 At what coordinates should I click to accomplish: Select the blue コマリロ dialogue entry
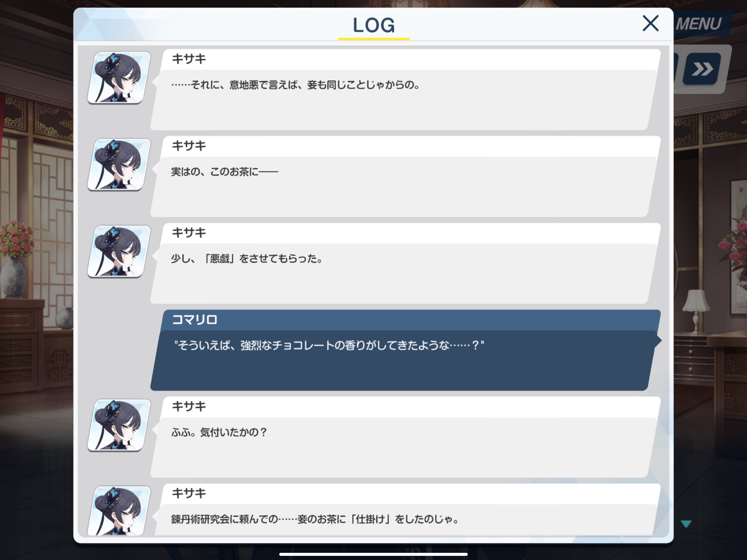(405, 350)
